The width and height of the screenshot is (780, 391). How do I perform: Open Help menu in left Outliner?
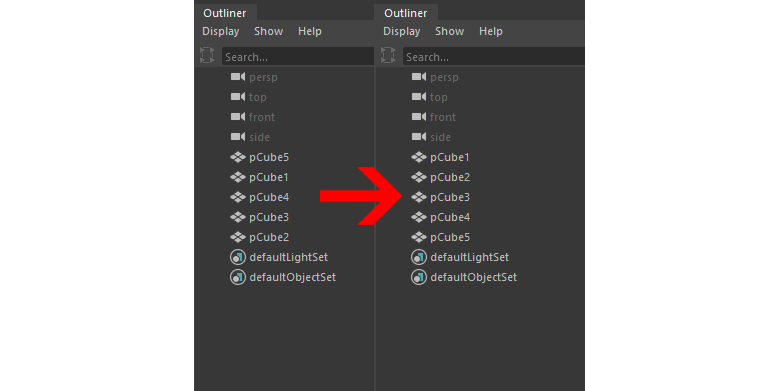click(309, 31)
